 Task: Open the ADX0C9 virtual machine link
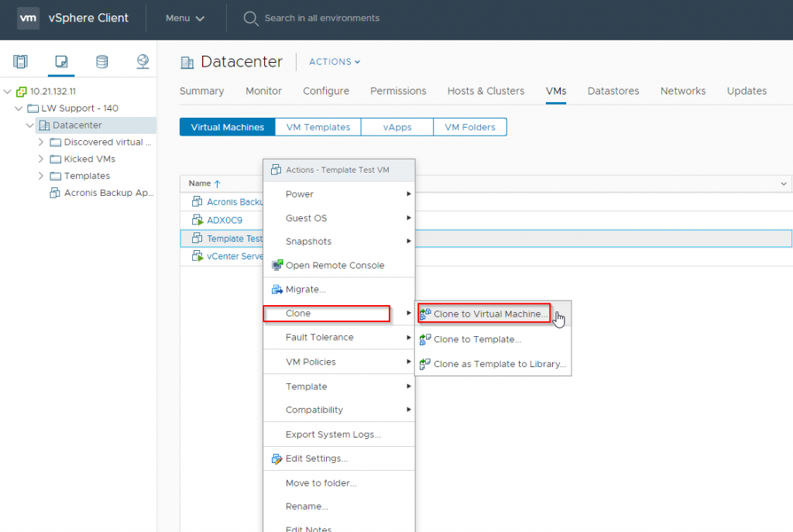pyautogui.click(x=225, y=220)
